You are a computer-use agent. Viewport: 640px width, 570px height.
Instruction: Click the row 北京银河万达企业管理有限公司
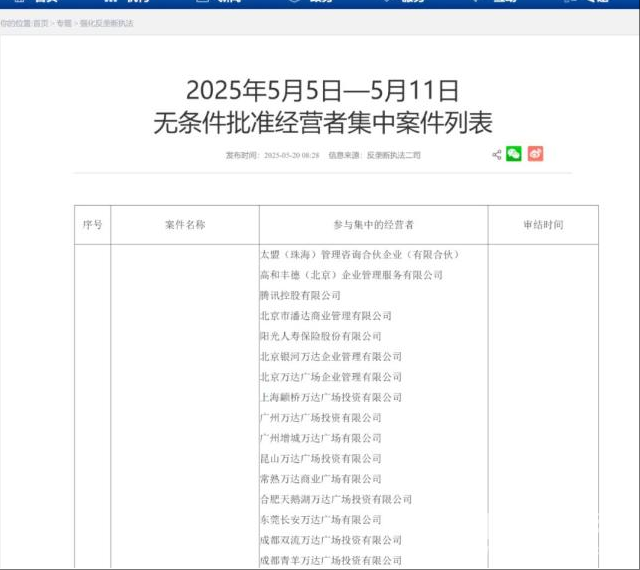click(x=331, y=357)
